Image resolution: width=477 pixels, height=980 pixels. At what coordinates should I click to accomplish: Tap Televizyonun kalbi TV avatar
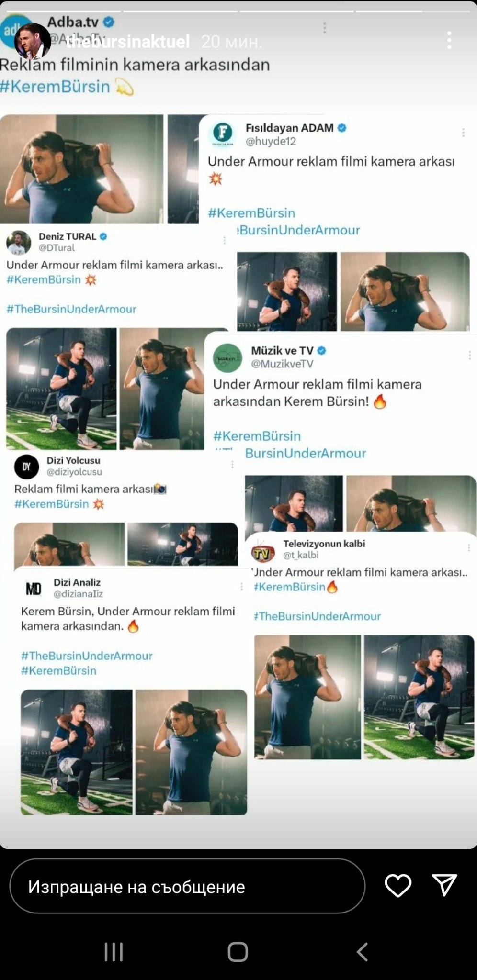[263, 551]
